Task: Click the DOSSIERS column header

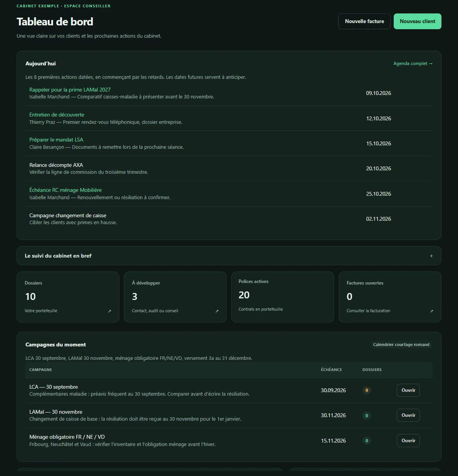Action: click(372, 369)
